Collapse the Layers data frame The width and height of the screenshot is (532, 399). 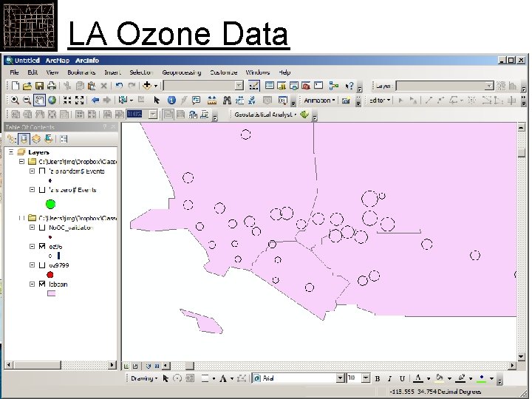11,152
